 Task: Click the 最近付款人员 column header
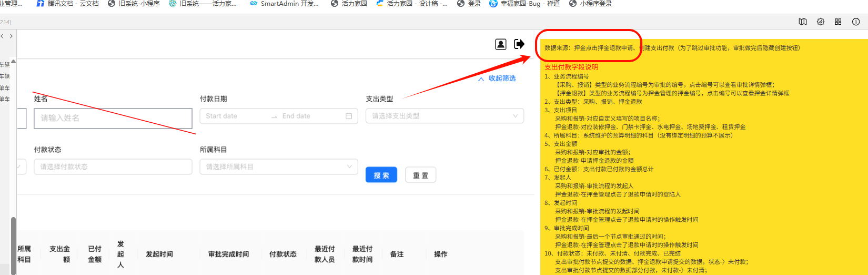325,254
